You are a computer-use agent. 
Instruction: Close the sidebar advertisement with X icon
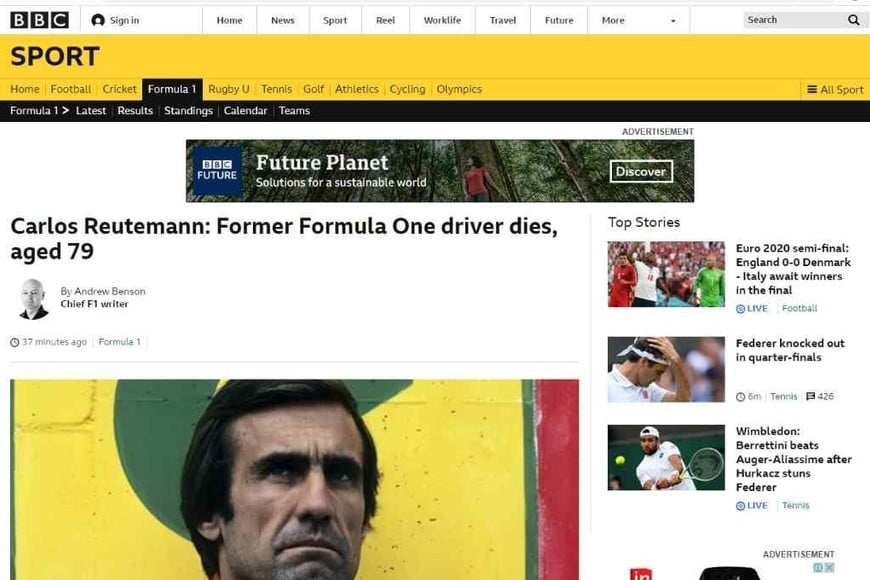(829, 567)
